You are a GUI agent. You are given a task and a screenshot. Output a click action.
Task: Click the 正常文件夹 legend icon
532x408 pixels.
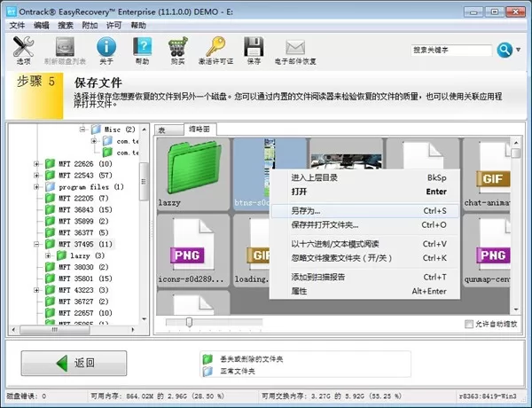[207, 372]
